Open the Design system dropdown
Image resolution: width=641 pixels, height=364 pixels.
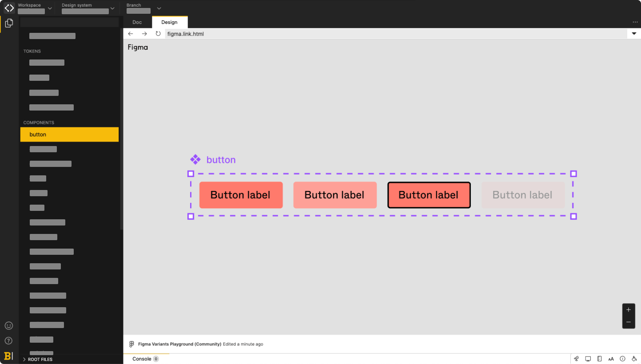(x=112, y=8)
